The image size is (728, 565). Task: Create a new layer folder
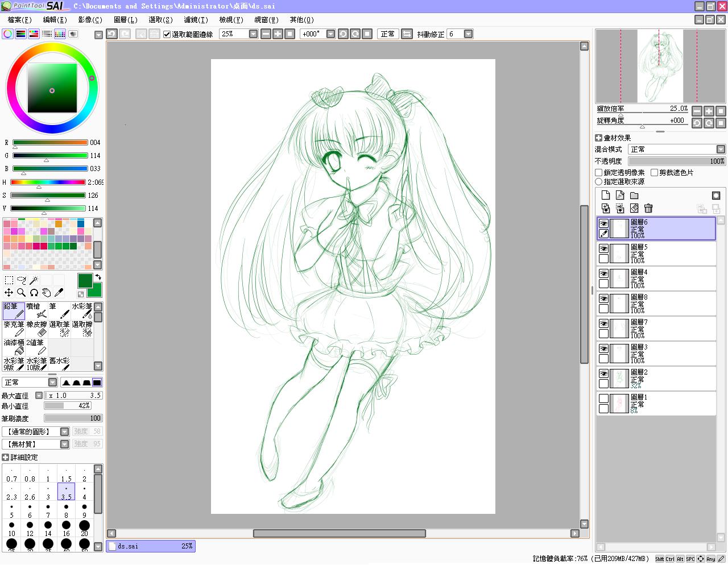click(634, 196)
